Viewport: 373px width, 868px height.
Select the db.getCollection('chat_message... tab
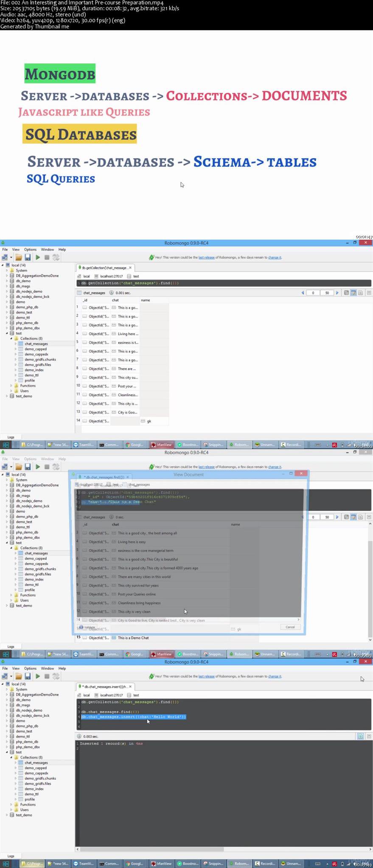(x=105, y=268)
